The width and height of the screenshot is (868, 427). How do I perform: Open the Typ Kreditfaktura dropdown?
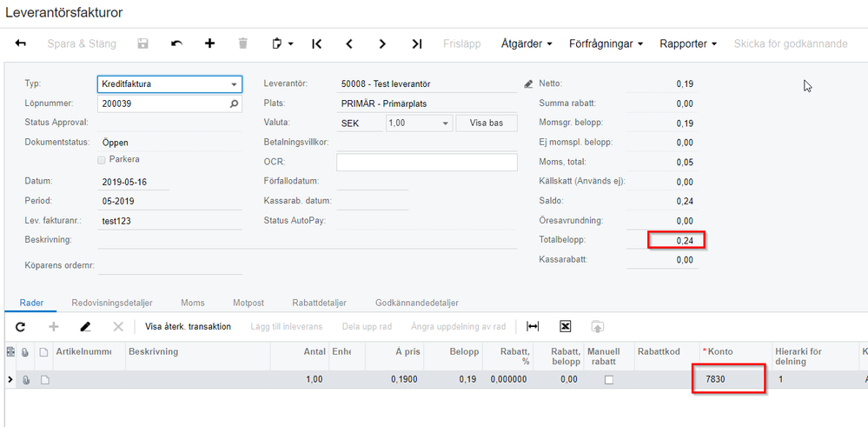(234, 84)
